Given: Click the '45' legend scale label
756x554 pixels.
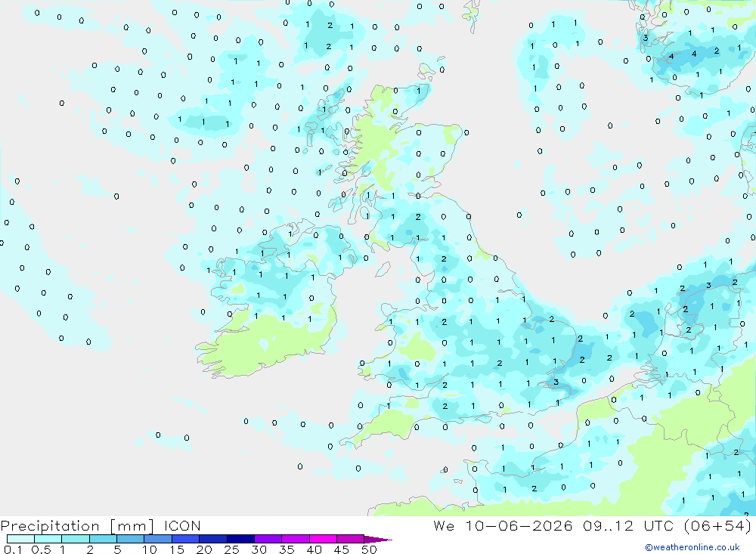Looking at the screenshot, I should point(342,549).
